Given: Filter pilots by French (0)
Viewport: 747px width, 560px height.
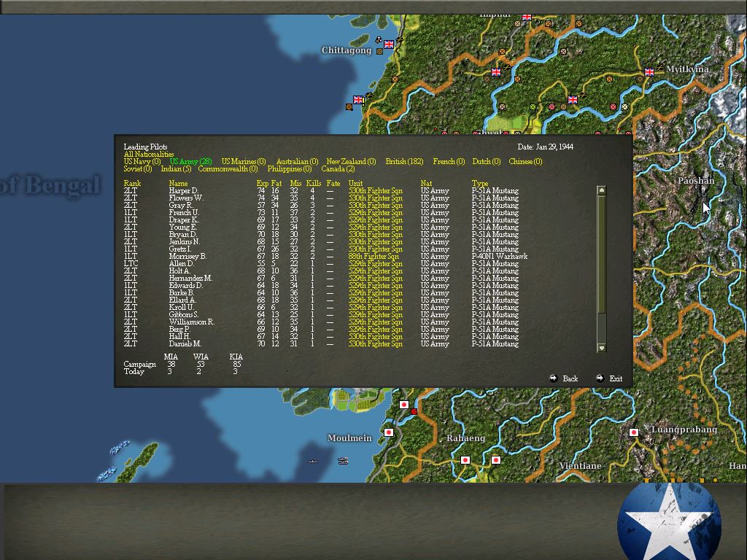Looking at the screenshot, I should 449,161.
